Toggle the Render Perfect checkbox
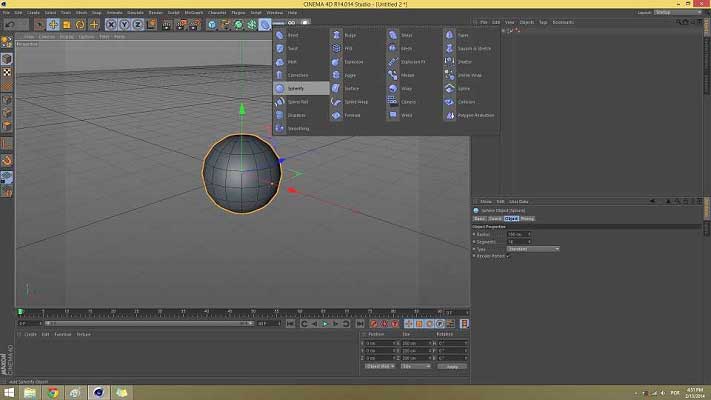This screenshot has width=711, height=400. click(x=508, y=256)
